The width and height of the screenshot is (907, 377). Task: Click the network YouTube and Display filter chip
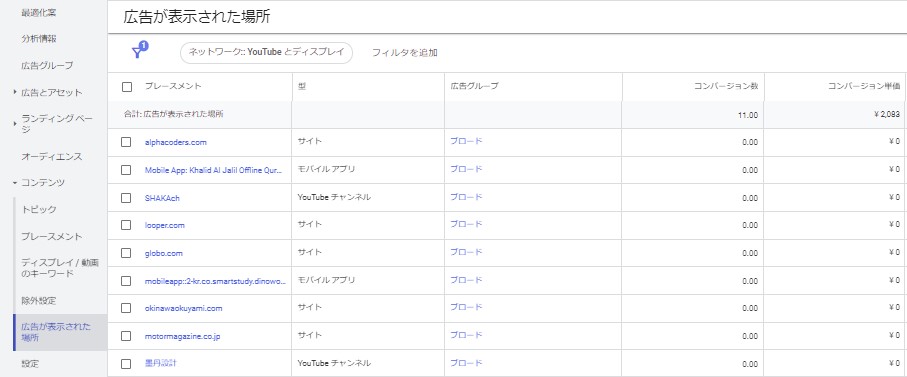[x=267, y=53]
